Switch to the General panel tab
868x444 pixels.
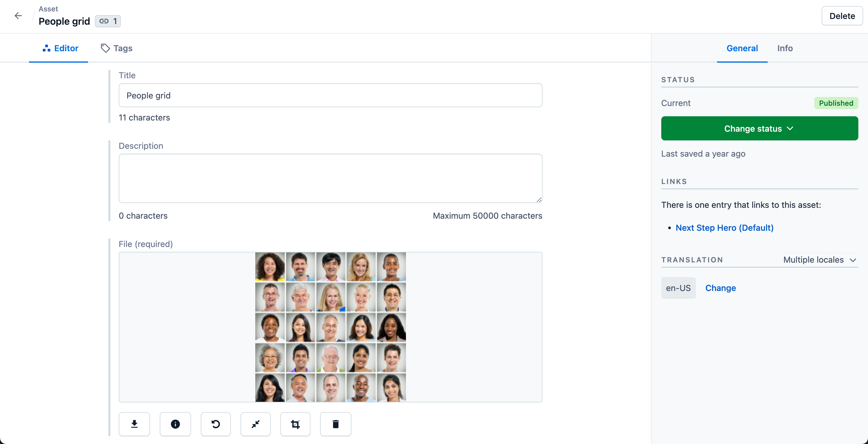(742, 48)
